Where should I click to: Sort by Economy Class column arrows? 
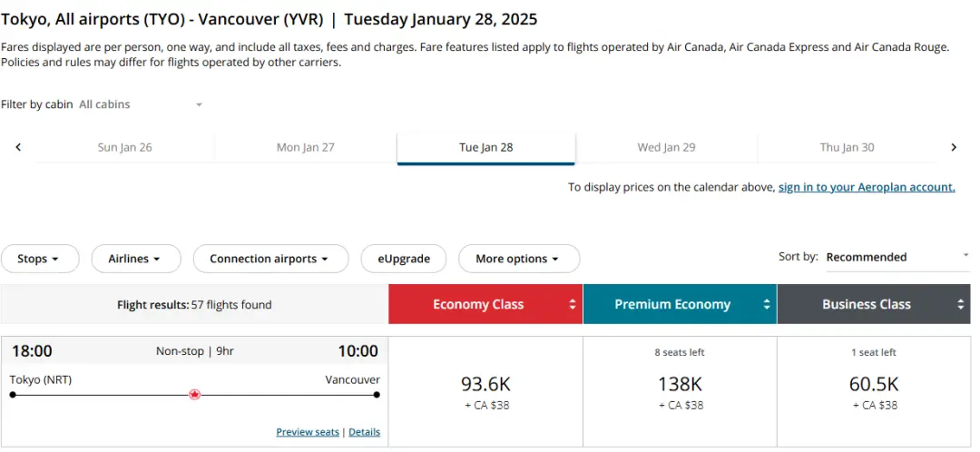pos(573,305)
